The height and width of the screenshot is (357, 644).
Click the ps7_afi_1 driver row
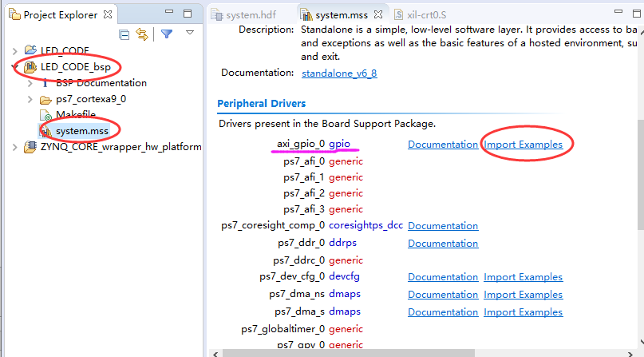click(x=323, y=177)
